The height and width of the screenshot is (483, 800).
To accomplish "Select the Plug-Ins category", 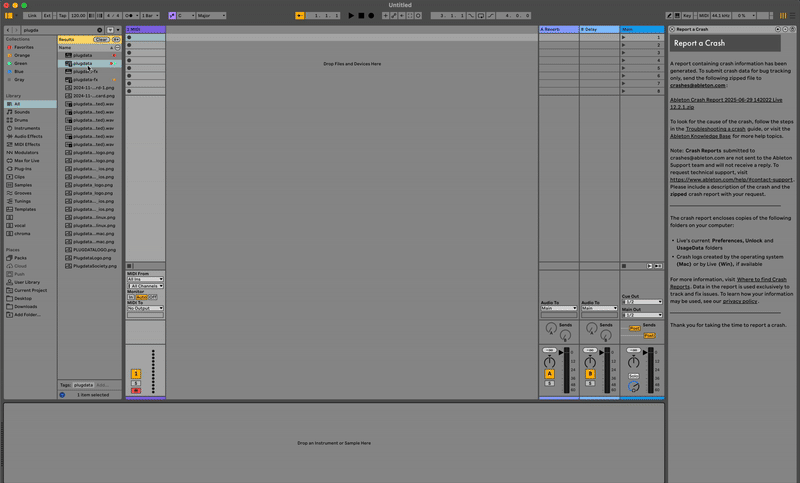I will pos(23,169).
